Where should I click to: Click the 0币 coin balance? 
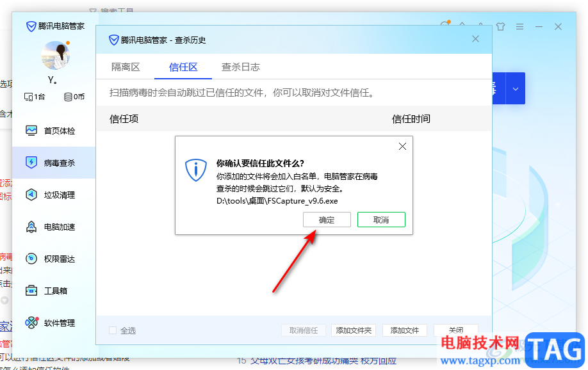(x=74, y=97)
